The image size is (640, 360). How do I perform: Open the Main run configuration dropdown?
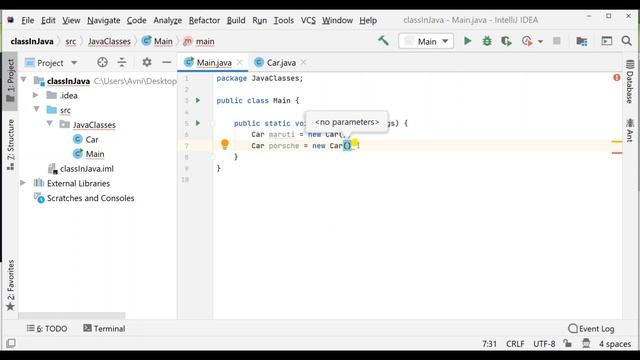tap(426, 41)
